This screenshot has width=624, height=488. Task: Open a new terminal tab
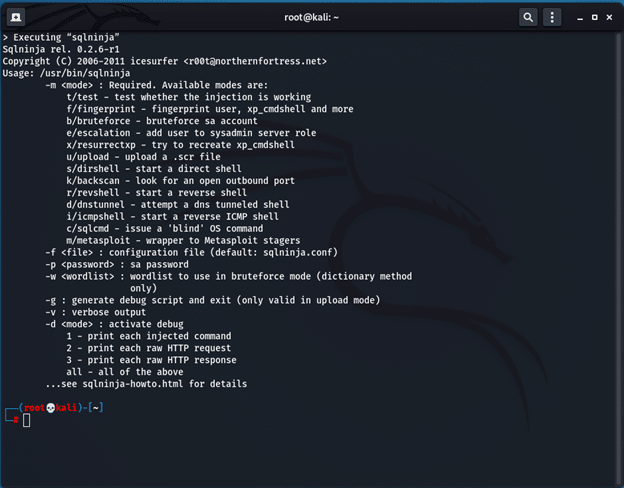pos(16,17)
